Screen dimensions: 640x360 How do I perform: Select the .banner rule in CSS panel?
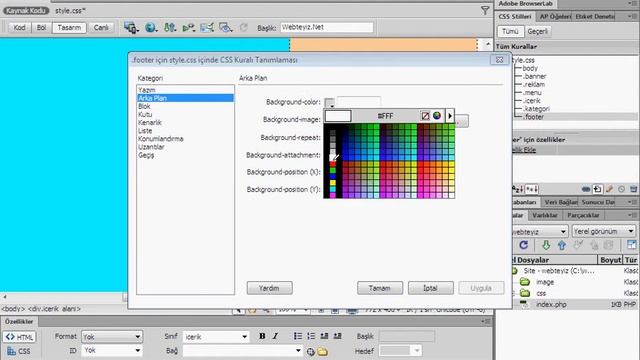point(534,76)
